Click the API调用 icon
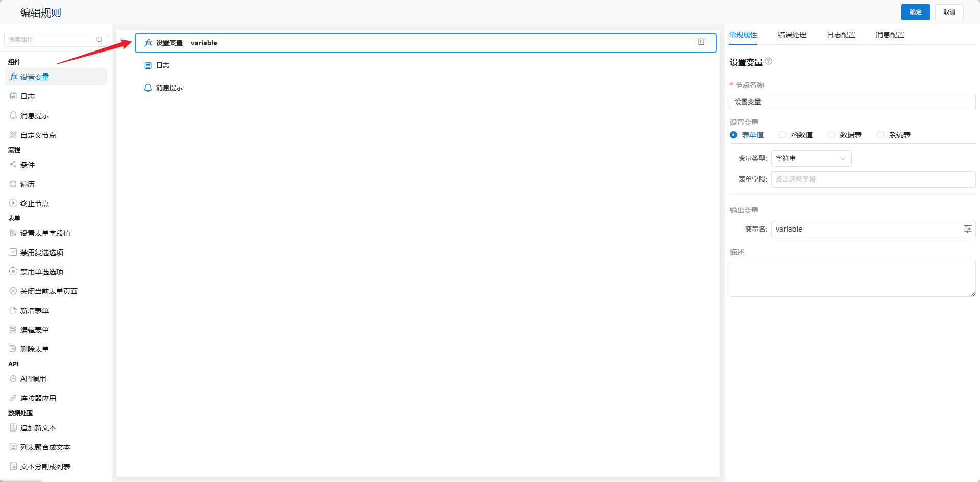The width and height of the screenshot is (980, 482). coord(13,378)
